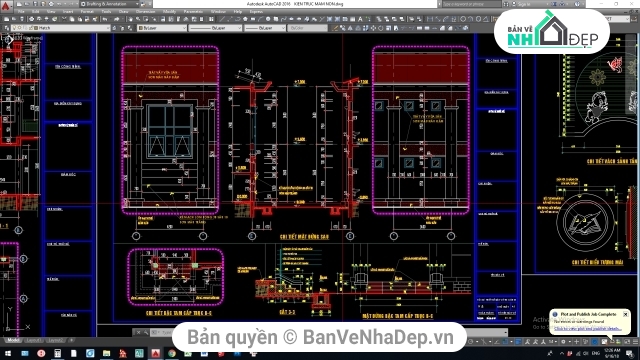The image size is (640, 360).
Task: Select the Linear dimension tool
Action: pyautogui.click(x=430, y=19)
